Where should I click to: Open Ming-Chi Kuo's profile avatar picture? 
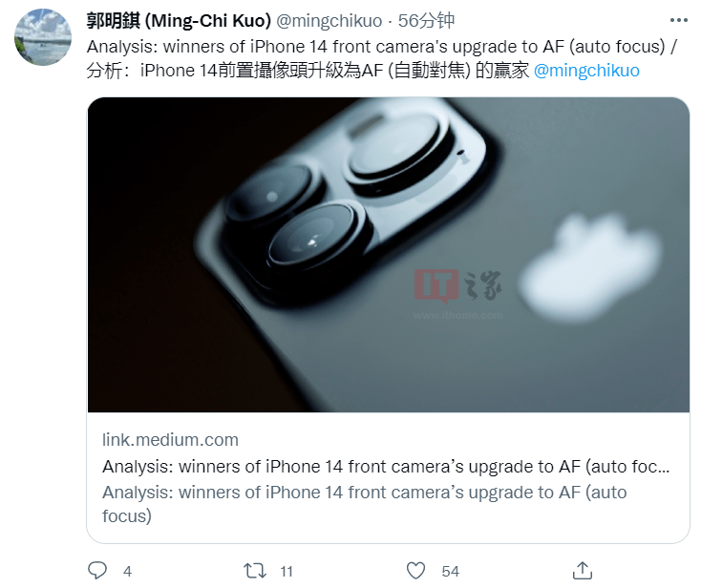[43, 37]
